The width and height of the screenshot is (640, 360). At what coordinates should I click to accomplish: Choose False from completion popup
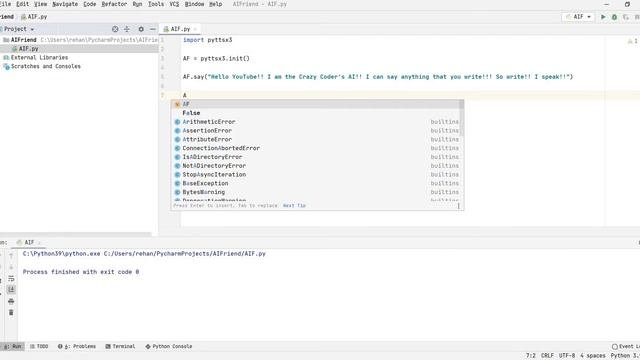click(315, 113)
